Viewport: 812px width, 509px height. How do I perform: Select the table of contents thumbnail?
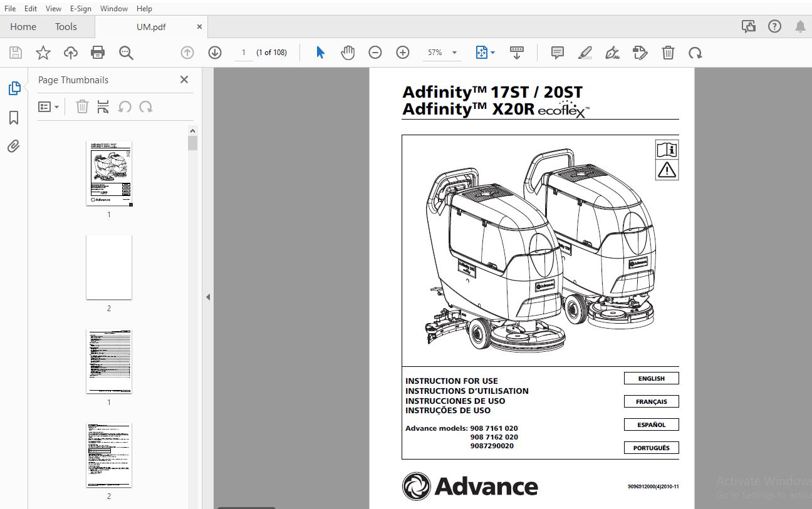109,361
